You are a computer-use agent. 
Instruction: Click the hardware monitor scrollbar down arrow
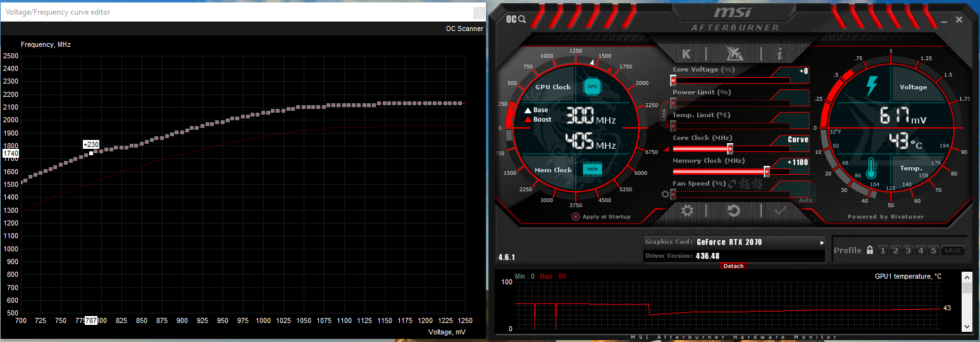967,326
